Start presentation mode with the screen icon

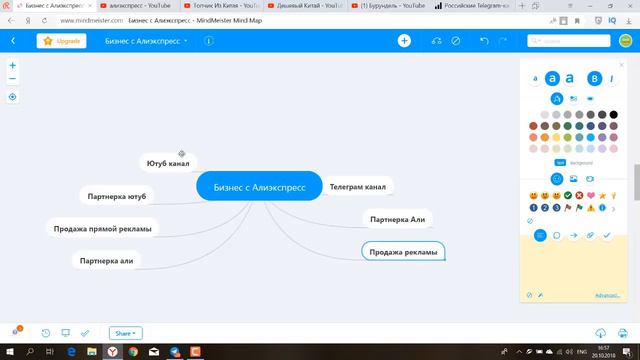(65, 333)
